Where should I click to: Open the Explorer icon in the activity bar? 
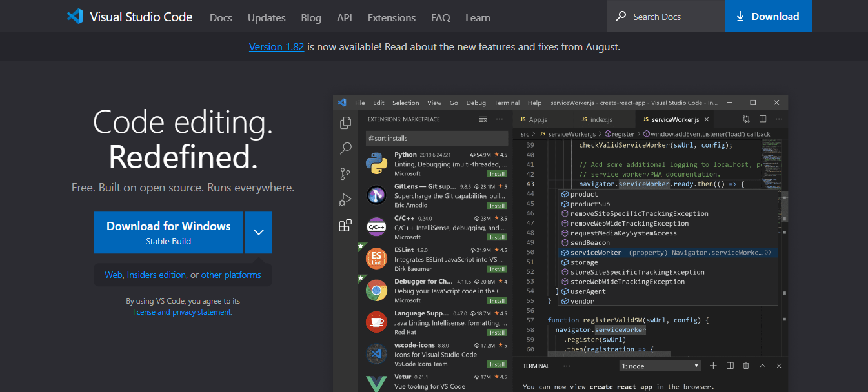(345, 122)
